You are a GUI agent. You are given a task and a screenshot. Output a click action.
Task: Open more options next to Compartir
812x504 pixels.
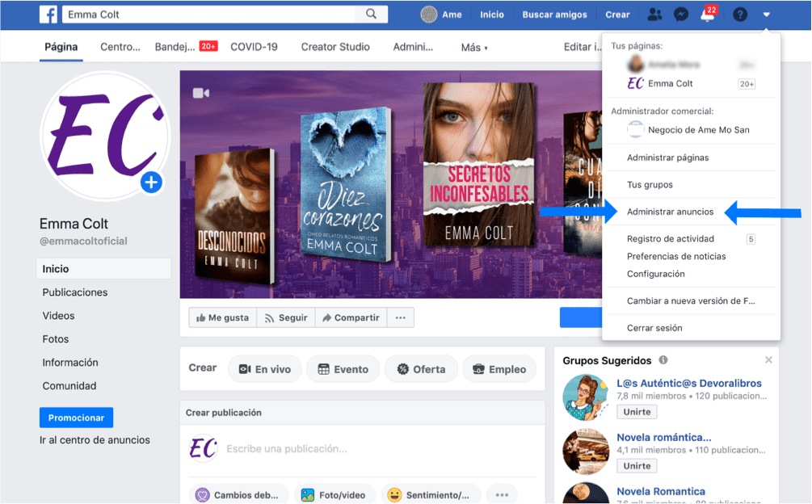point(400,317)
